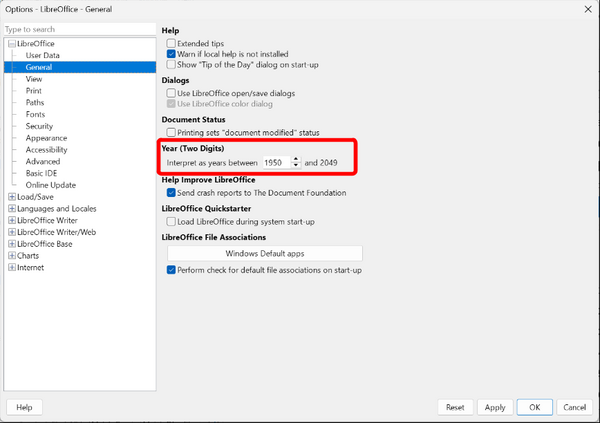Click the year field showing 1950
Image resolution: width=600 pixels, height=423 pixels.
[276, 163]
